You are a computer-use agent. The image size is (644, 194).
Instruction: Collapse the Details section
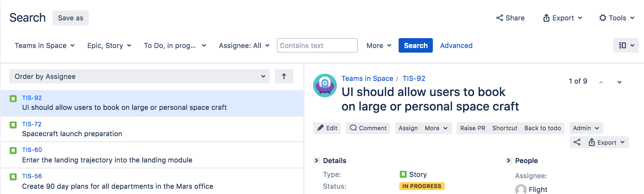(317, 160)
